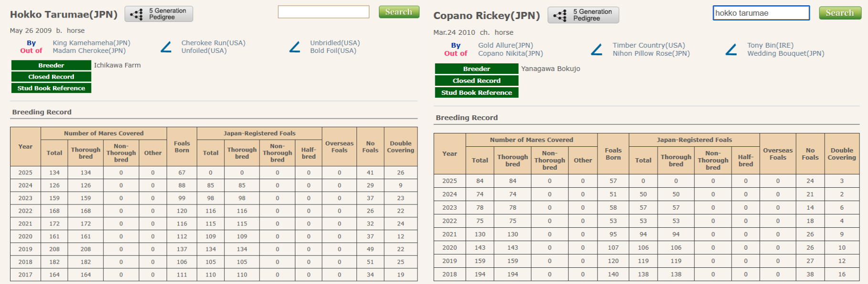
Task: Click Closed Record label under Yanagawa Bokujo breeder
Action: (x=477, y=81)
